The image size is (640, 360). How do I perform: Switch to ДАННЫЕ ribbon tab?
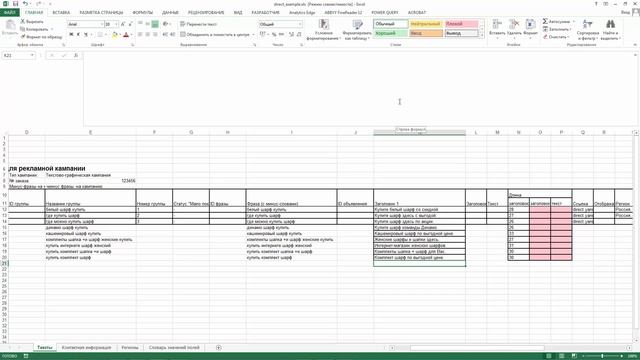[x=170, y=13]
